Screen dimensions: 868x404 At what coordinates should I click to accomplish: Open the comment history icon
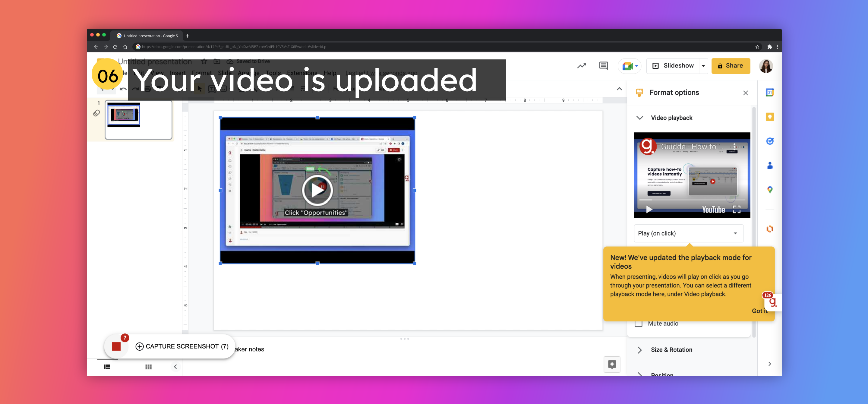coord(603,66)
